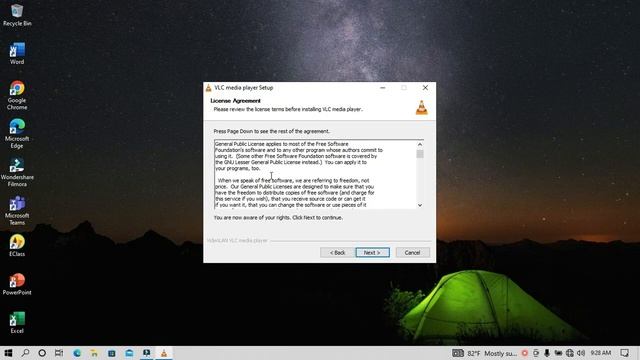
Task: Go Back in the VLC installer
Action: pos(337,253)
